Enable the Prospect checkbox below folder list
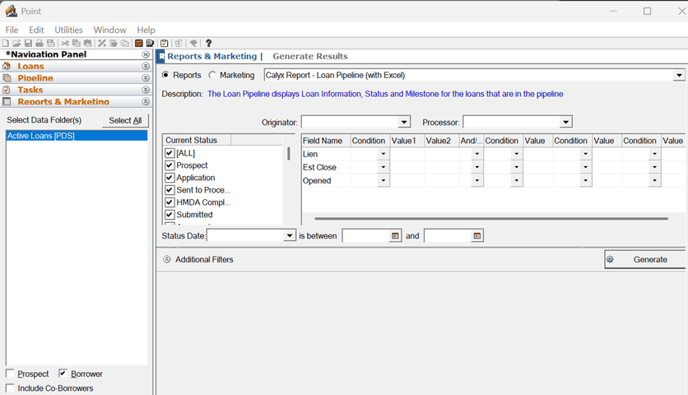Viewport: 688px width, 395px height. tap(10, 373)
